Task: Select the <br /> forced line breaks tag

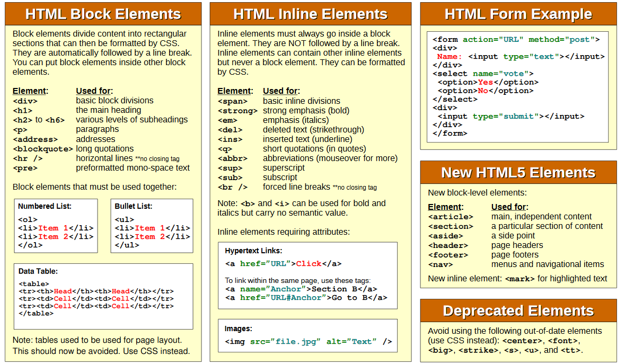Action: (233, 187)
